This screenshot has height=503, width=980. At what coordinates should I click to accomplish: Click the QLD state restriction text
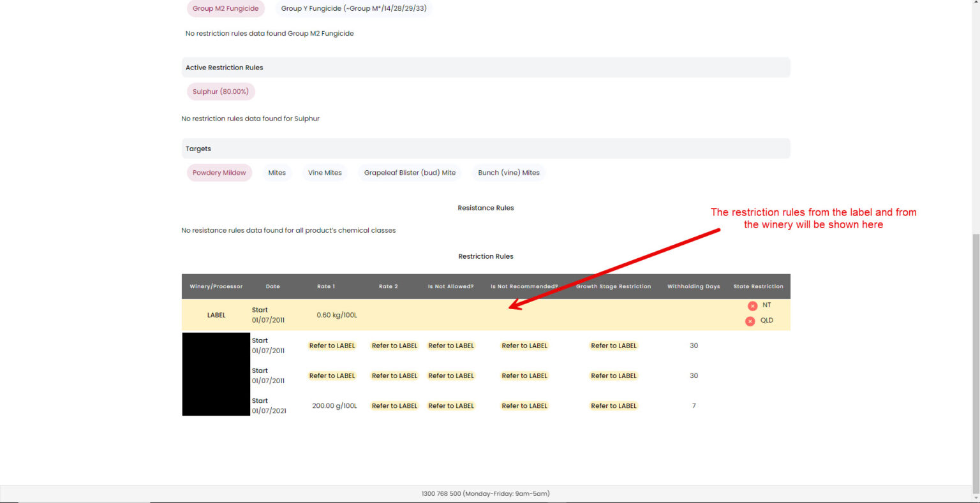[x=767, y=321]
